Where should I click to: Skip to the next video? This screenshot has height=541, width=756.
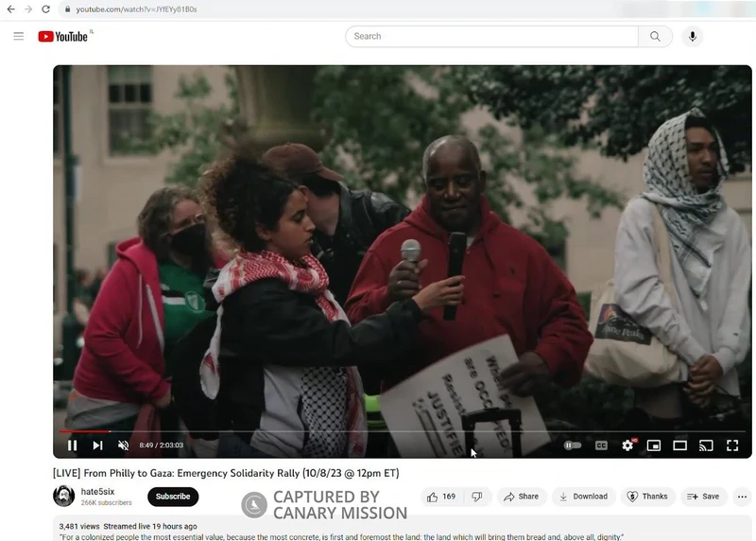[97, 445]
